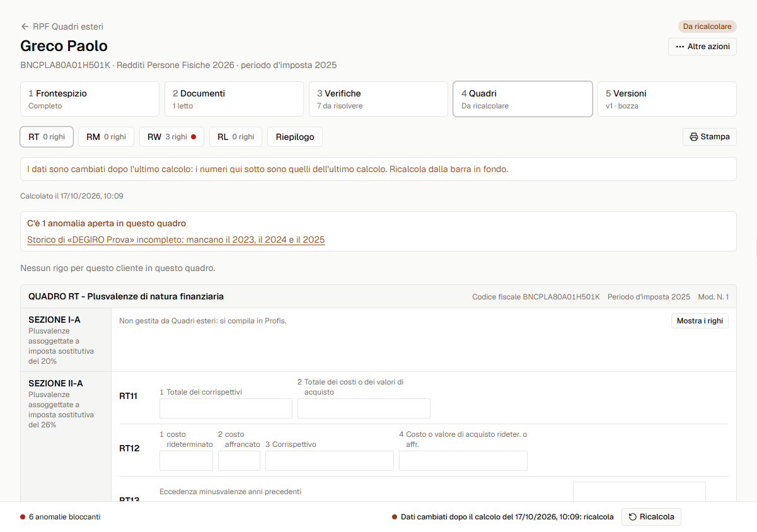Click the QUADRO RT heading text
The height and width of the screenshot is (532, 757).
click(126, 296)
